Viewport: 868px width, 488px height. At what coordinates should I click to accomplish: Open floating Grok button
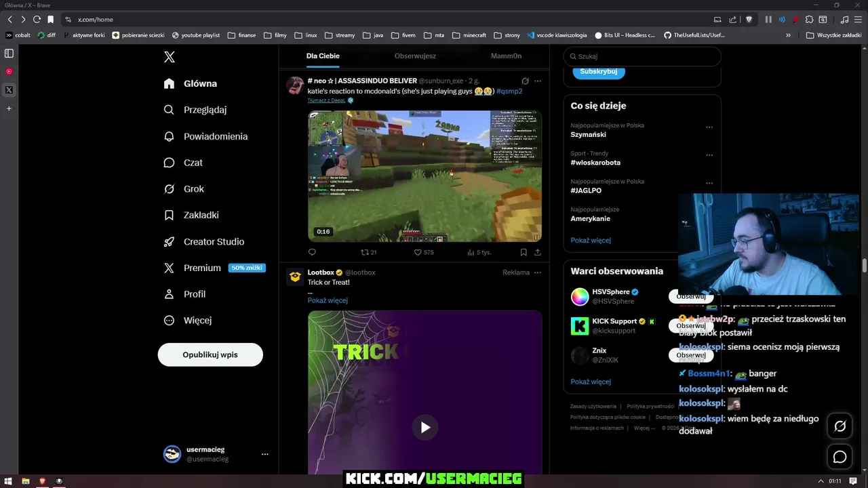point(840,426)
